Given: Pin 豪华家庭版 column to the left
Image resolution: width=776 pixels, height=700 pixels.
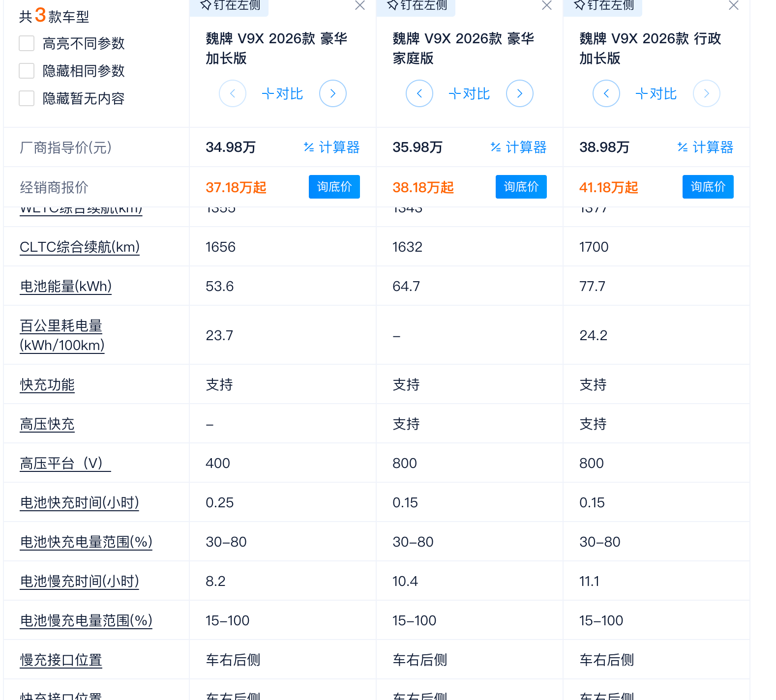Looking at the screenshot, I should coord(417,5).
